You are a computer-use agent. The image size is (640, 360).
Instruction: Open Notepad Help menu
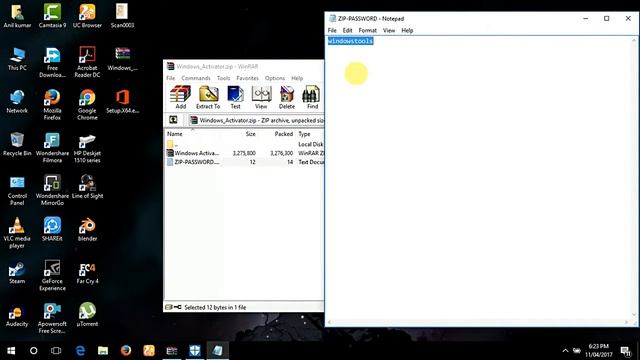point(407,30)
